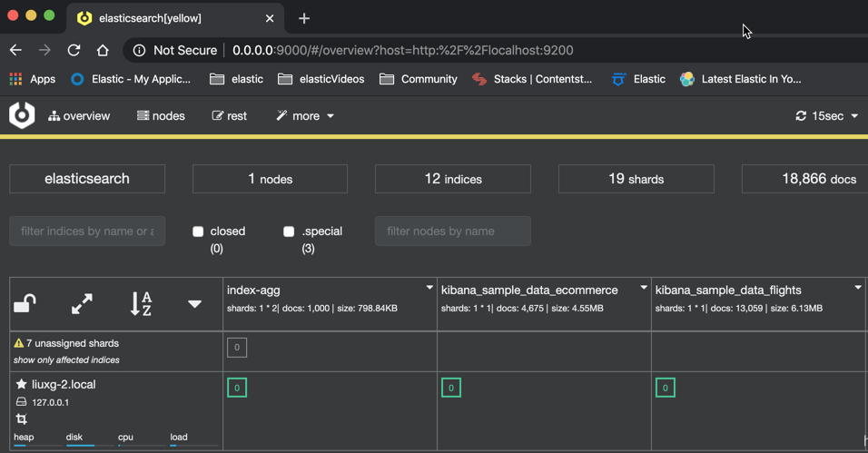This screenshot has width=868, height=453.
Task: Click the browser home icon
Action: pos(103,51)
